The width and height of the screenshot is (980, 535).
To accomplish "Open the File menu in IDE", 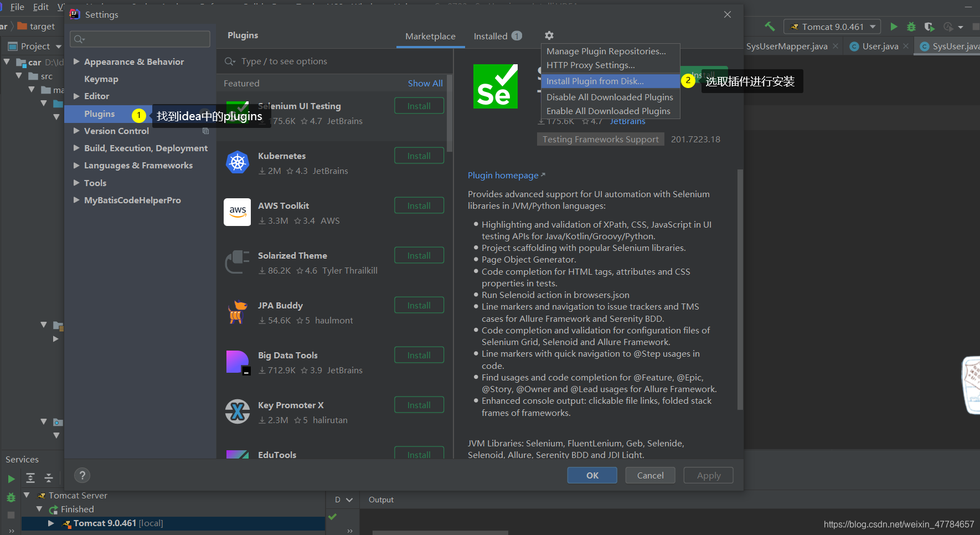I will tap(17, 7).
